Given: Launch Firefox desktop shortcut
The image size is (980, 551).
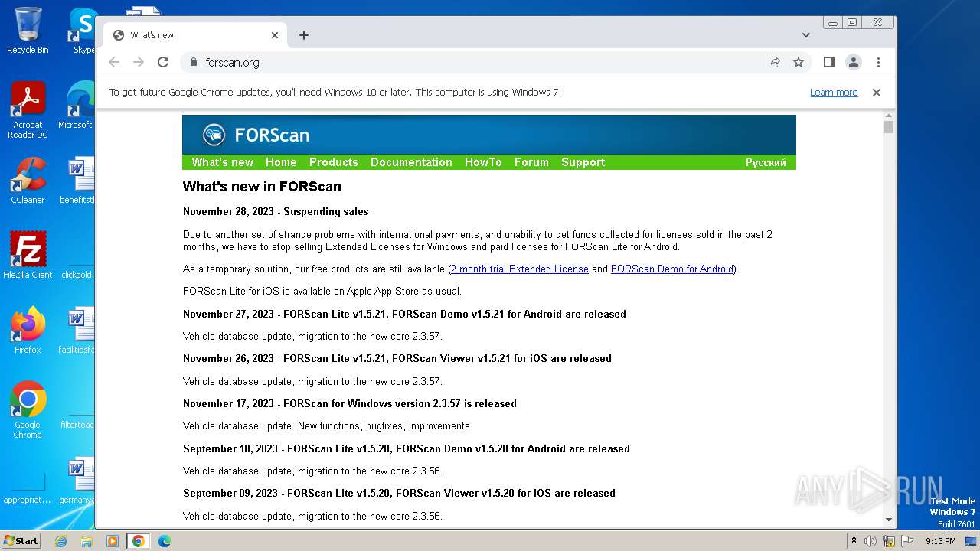Looking at the screenshot, I should (28, 330).
